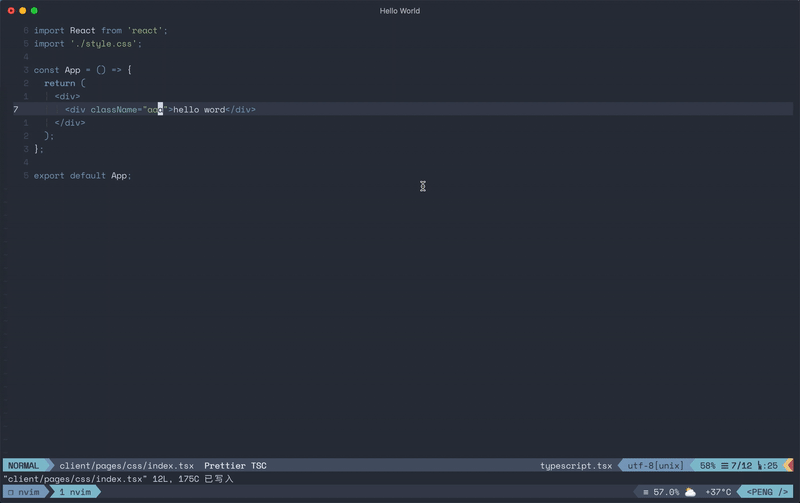Viewport: 800px width, 503px height.
Task: Click the yellow minimize window button
Action: tap(22, 11)
